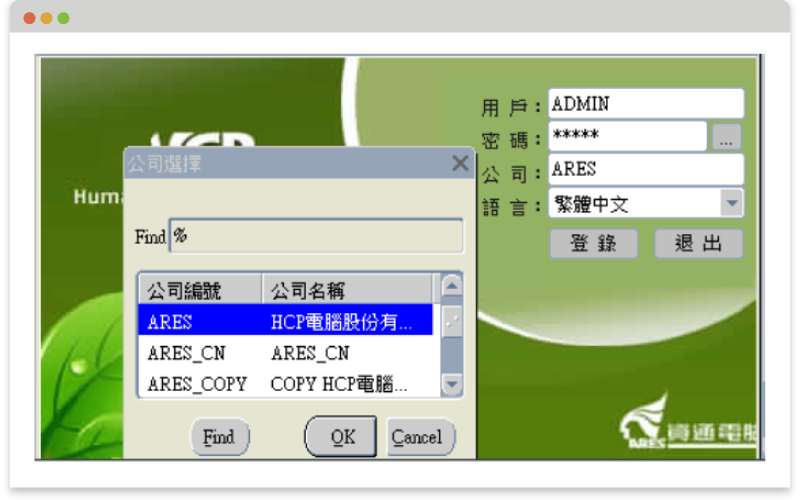
Task: Click the COPY HCP電腦... company name
Action: click(x=347, y=383)
